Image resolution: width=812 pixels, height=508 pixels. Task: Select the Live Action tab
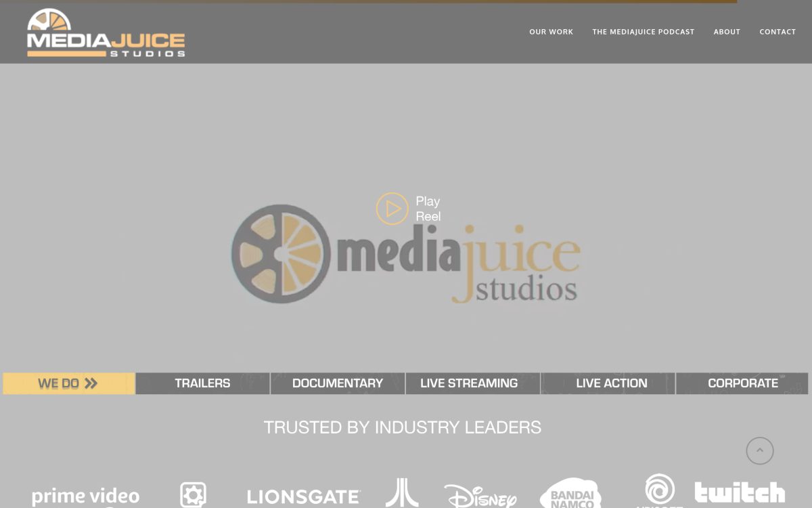(x=608, y=383)
